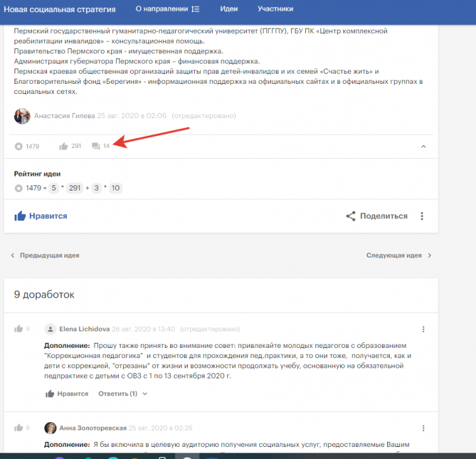Go to Следующая идея
Viewport: 476px width, 459px height.
tap(399, 255)
